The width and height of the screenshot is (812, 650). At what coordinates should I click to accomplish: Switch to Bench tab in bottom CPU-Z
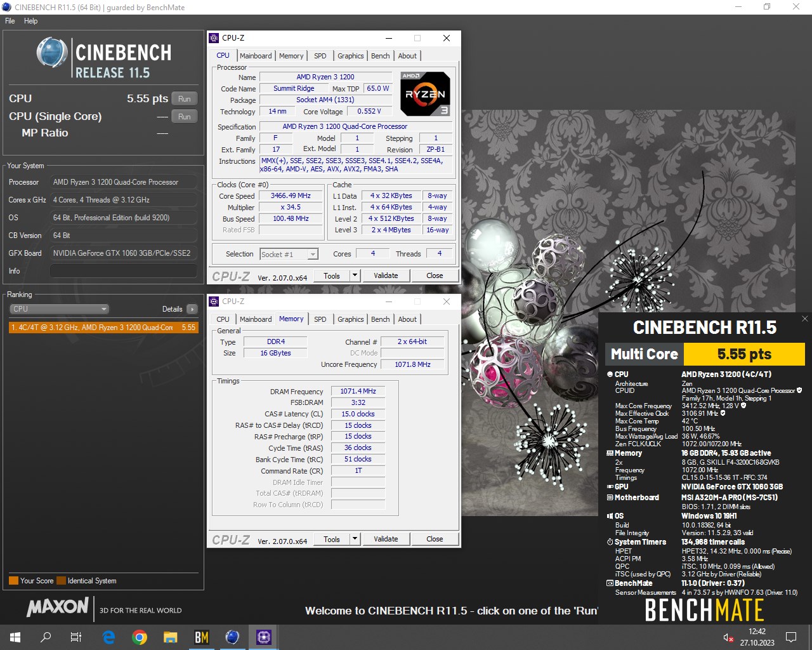(381, 319)
